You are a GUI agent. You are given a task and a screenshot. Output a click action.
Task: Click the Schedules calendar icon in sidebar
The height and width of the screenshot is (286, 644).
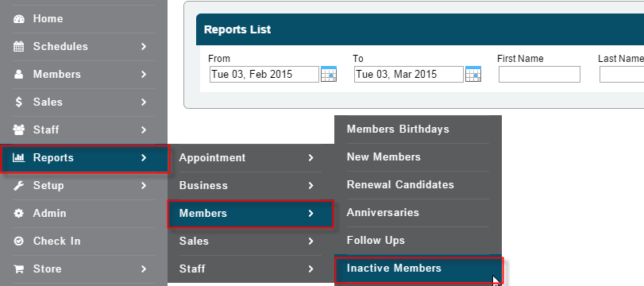(x=19, y=46)
